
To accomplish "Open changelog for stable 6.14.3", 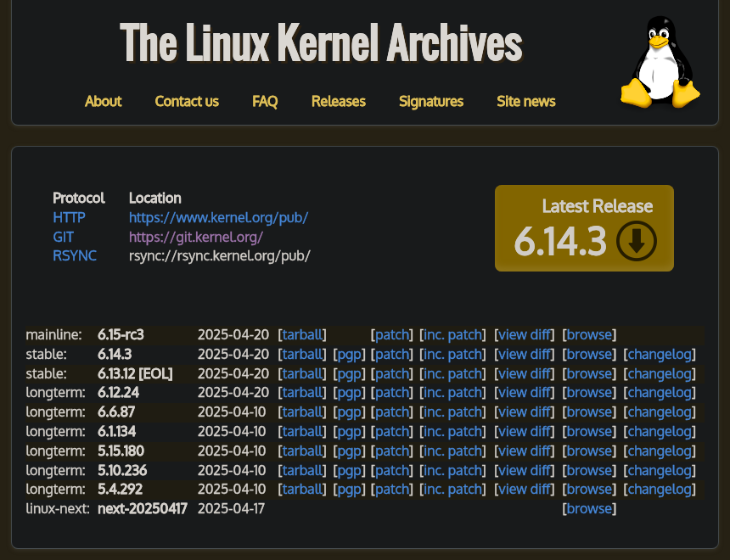I will coord(660,355).
